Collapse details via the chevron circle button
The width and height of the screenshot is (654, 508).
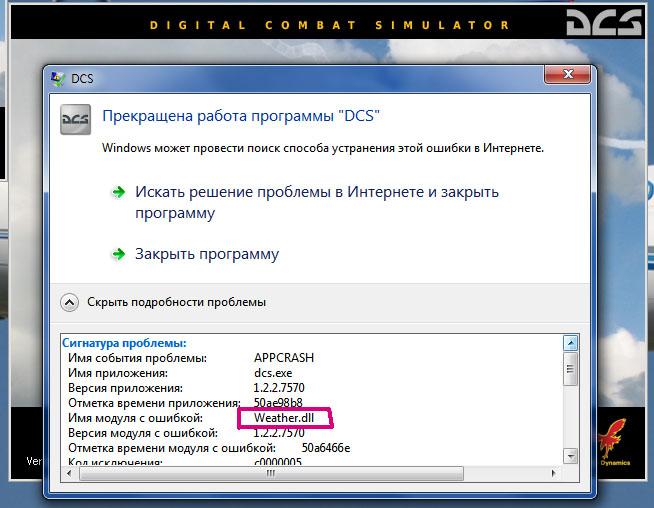tap(69, 302)
